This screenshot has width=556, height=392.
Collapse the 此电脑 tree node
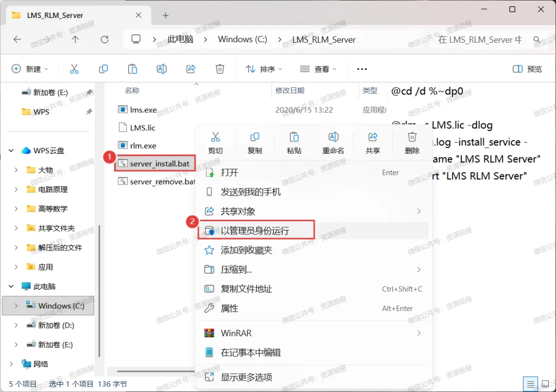click(x=11, y=287)
